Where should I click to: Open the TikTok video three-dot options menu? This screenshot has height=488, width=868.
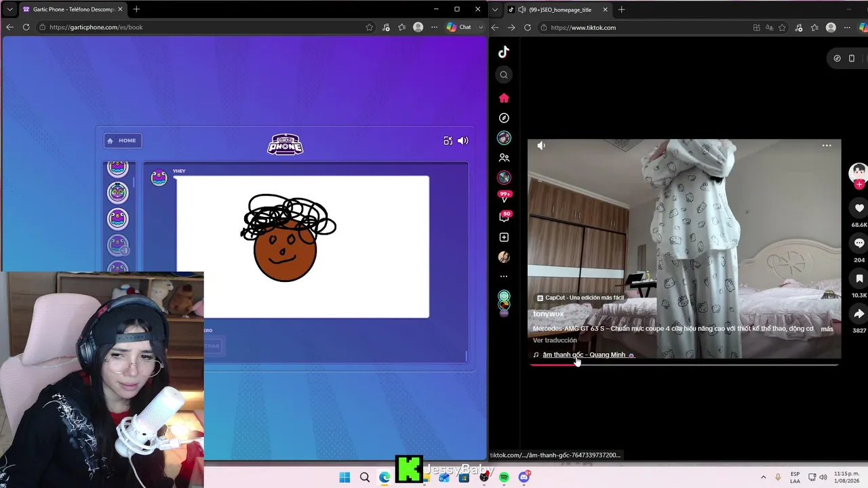pyautogui.click(x=827, y=146)
